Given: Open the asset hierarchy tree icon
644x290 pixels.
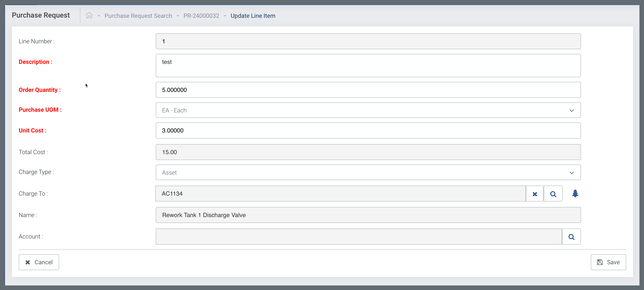Looking at the screenshot, I should click(x=575, y=193).
